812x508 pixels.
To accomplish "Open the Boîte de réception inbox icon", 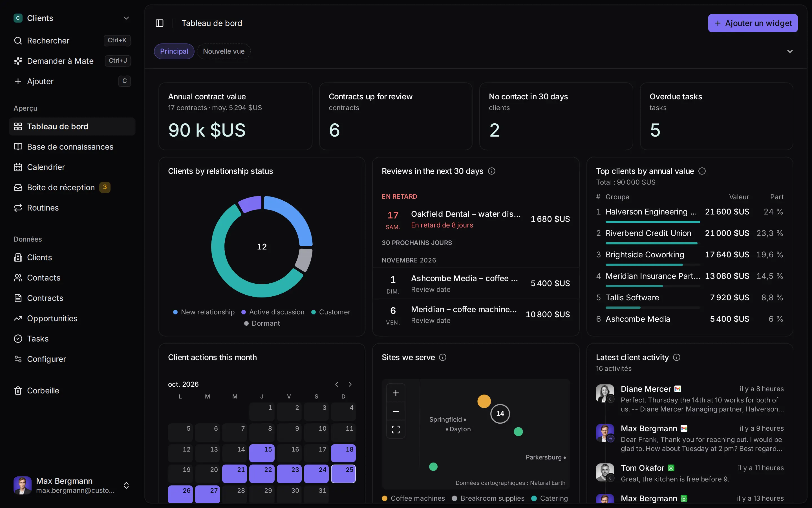I will click(18, 187).
